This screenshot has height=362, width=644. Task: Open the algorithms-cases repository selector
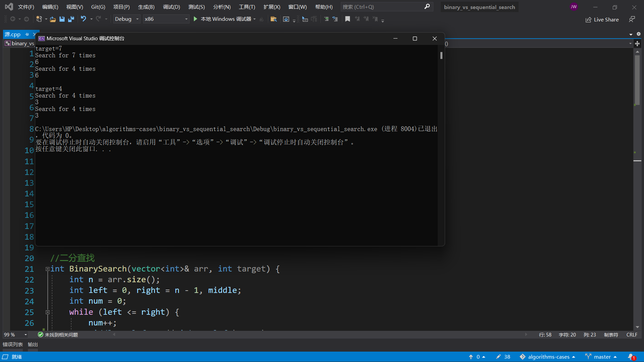(547, 357)
